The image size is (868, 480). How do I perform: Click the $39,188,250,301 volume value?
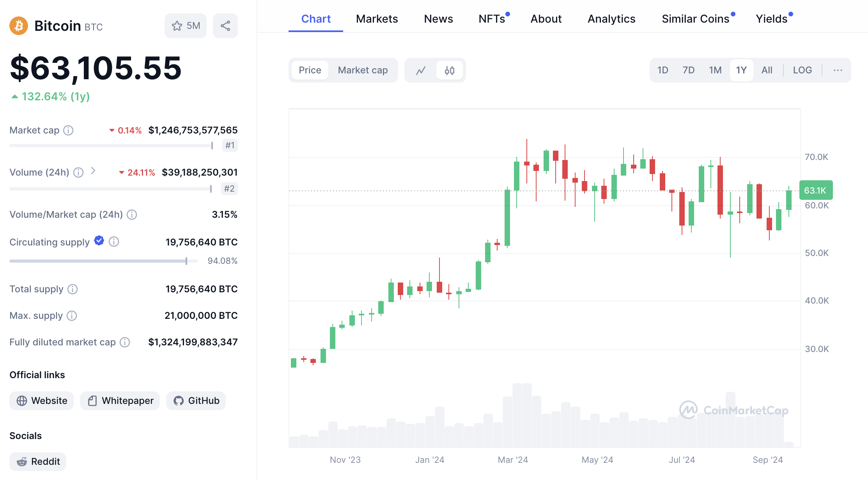(x=200, y=172)
